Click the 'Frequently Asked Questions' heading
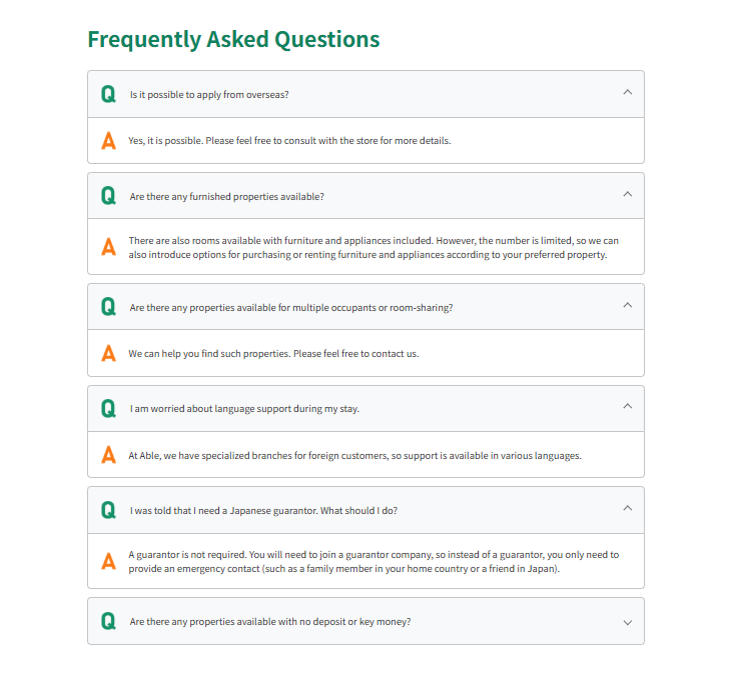The height and width of the screenshot is (686, 732). click(x=233, y=39)
